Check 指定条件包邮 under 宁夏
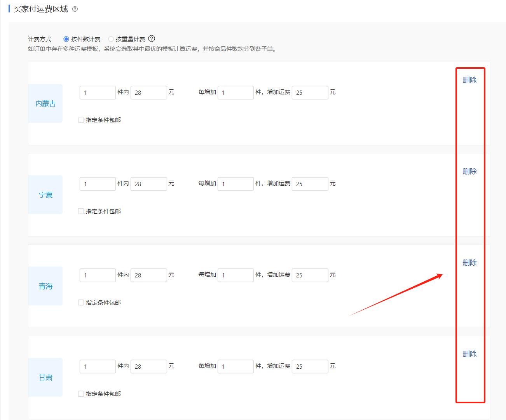 point(80,211)
